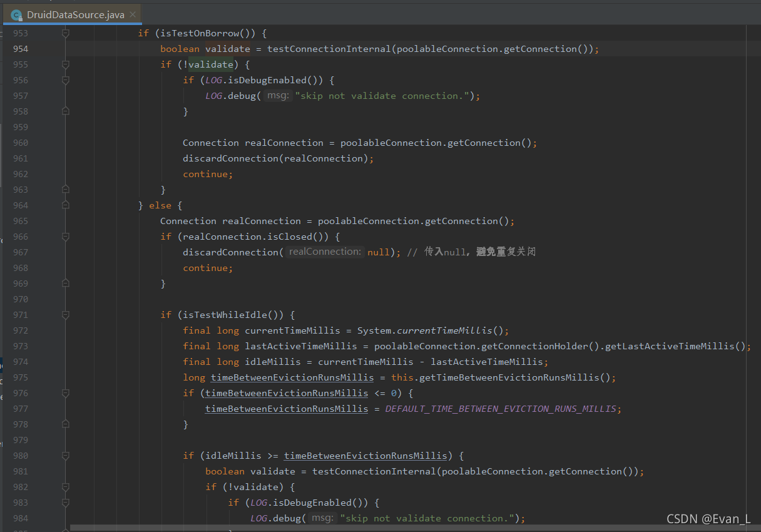Screen dimensions: 761x532
Task: Click the fold end marker at line 958
Action: [66, 111]
